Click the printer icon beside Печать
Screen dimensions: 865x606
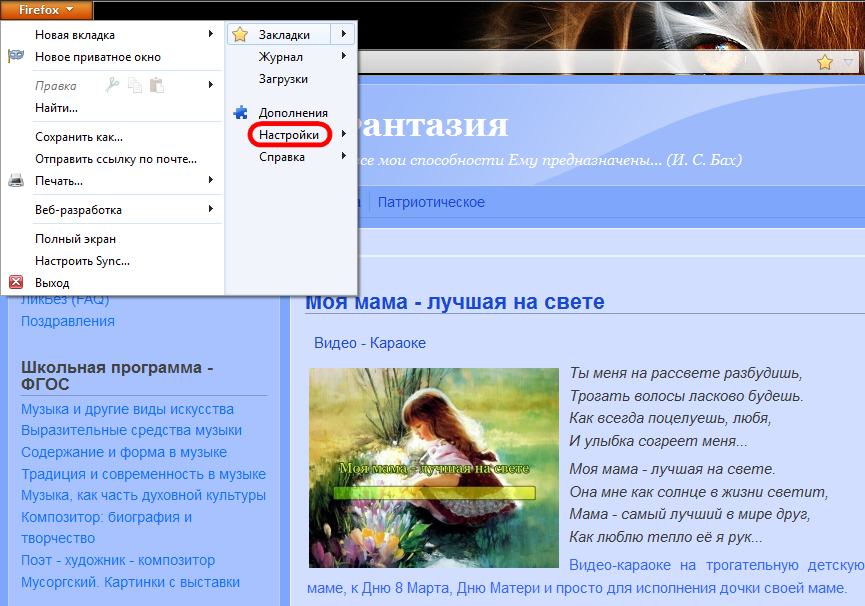(16, 181)
